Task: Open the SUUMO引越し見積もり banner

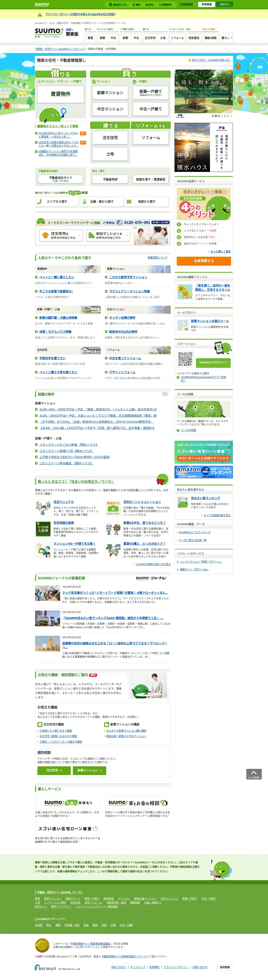Action: click(x=68, y=803)
